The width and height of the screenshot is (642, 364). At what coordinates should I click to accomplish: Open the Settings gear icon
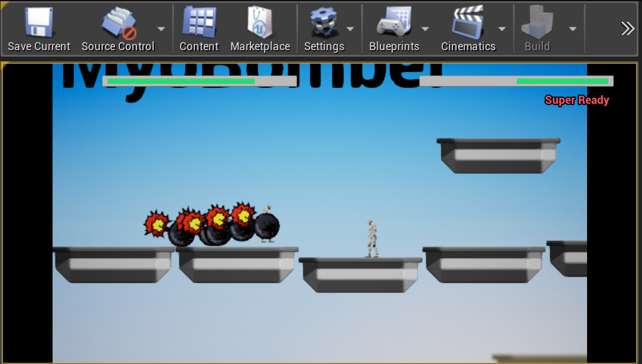click(x=324, y=23)
